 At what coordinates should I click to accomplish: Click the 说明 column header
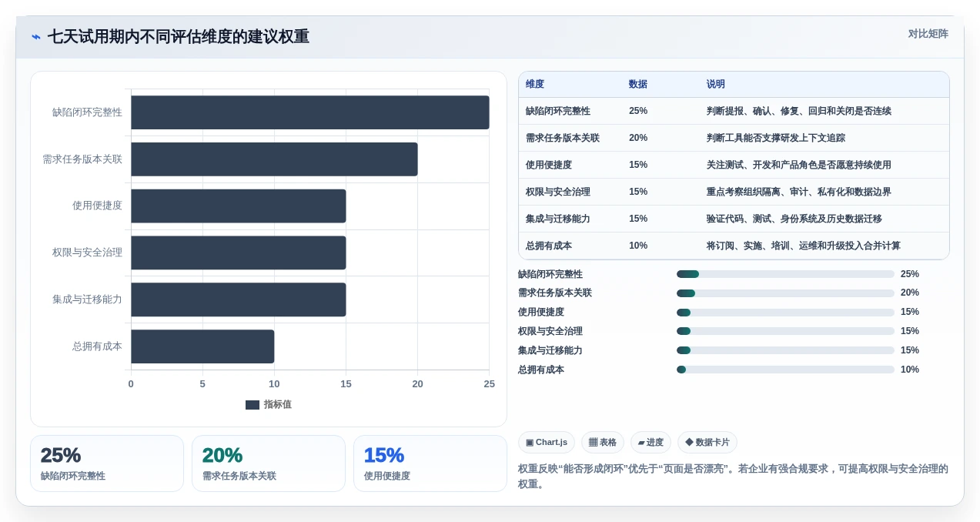[x=716, y=85]
